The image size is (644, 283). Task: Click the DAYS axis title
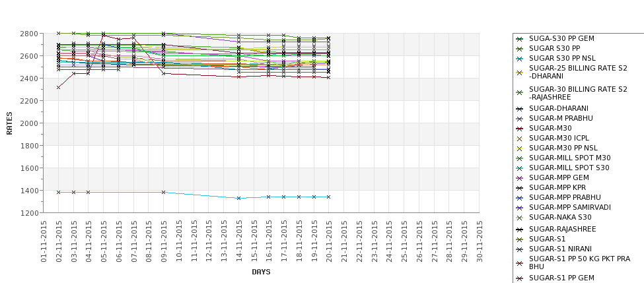tap(261, 272)
